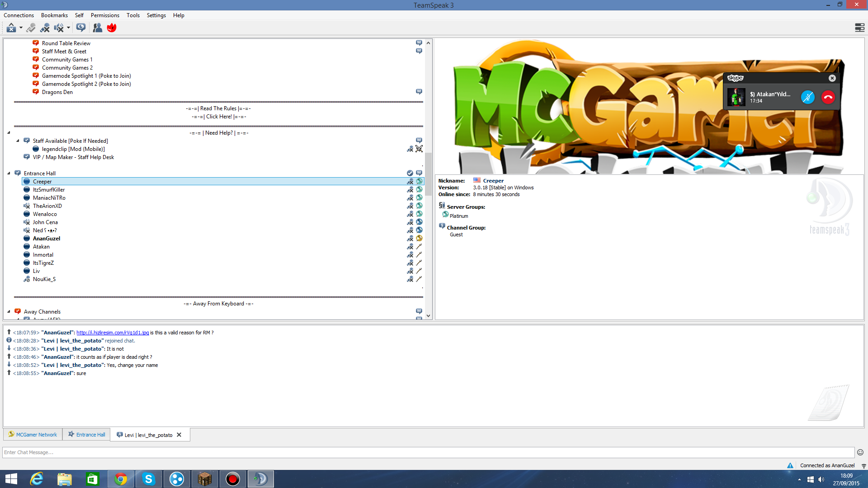This screenshot has width=868, height=488.
Task: Open Skype from the Windows taskbar
Action: coord(148,479)
